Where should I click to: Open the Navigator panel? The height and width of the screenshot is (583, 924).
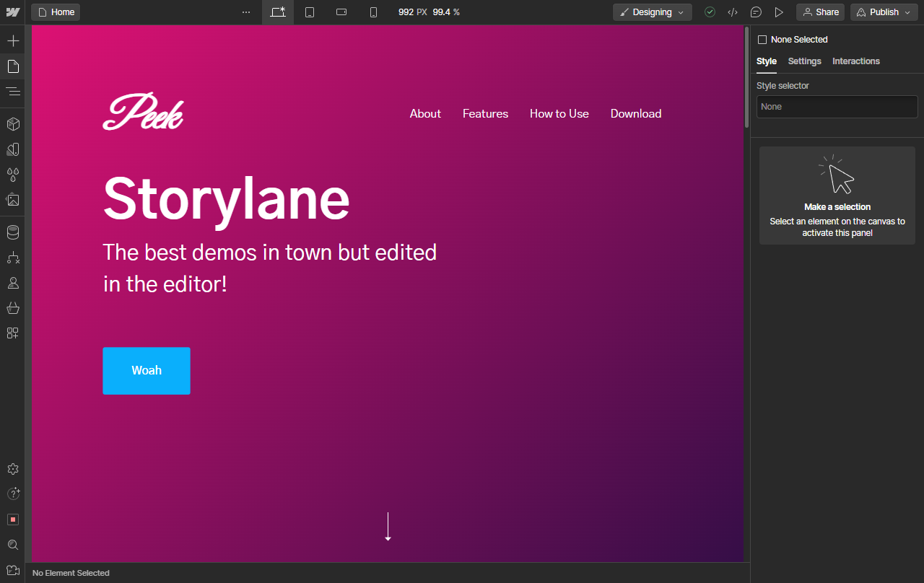[12, 92]
